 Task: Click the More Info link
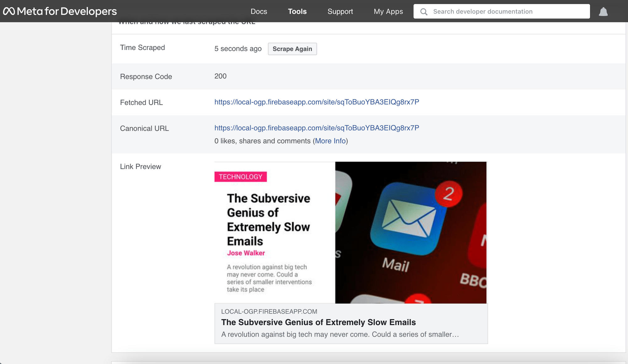(330, 141)
